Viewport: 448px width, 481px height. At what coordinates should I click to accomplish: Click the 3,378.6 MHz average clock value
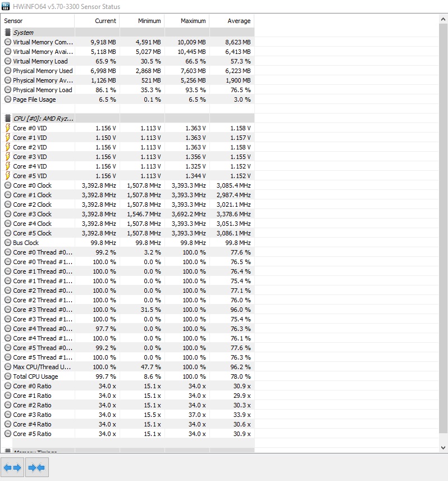tap(234, 214)
